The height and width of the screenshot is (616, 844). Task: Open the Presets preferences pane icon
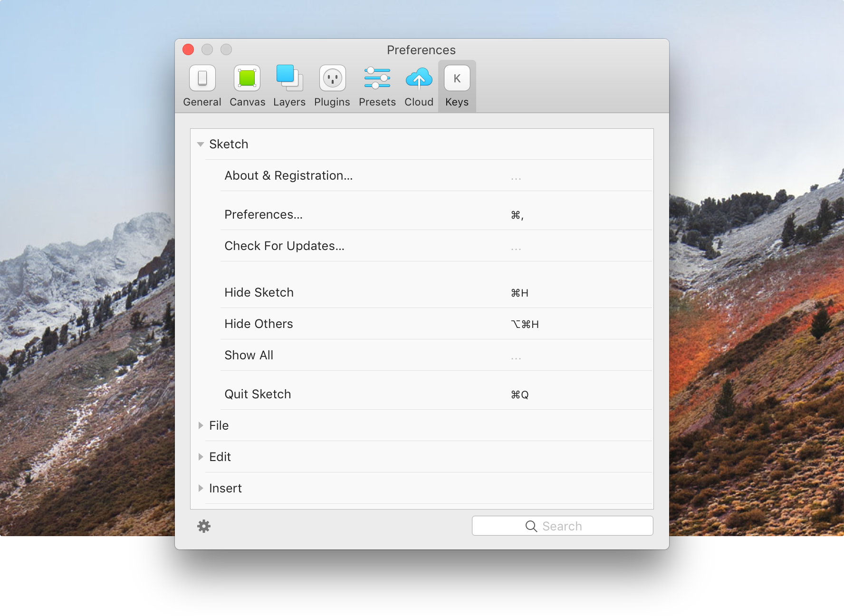(377, 78)
